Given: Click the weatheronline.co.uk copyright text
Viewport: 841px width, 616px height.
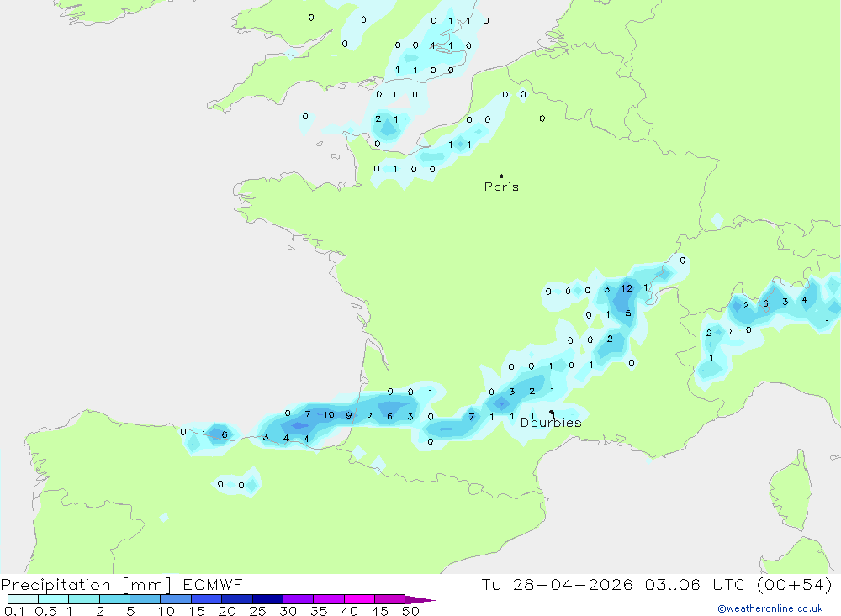Looking at the screenshot, I should click(770, 608).
